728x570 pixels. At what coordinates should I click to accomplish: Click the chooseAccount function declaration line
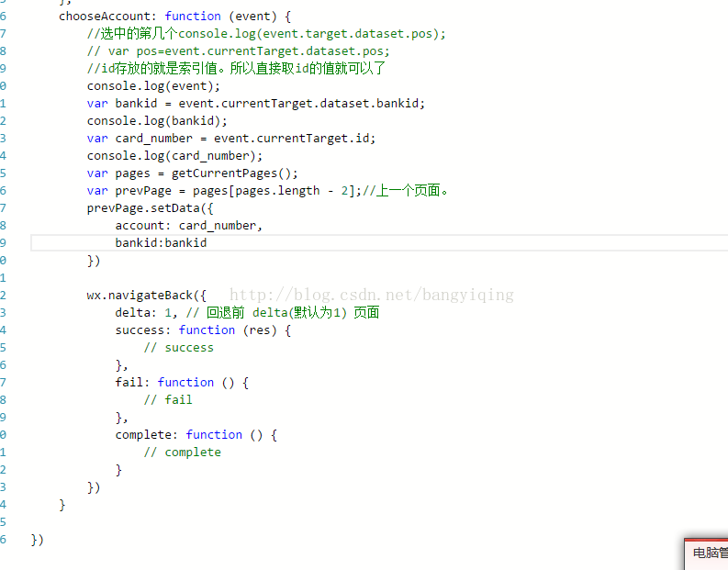(174, 17)
